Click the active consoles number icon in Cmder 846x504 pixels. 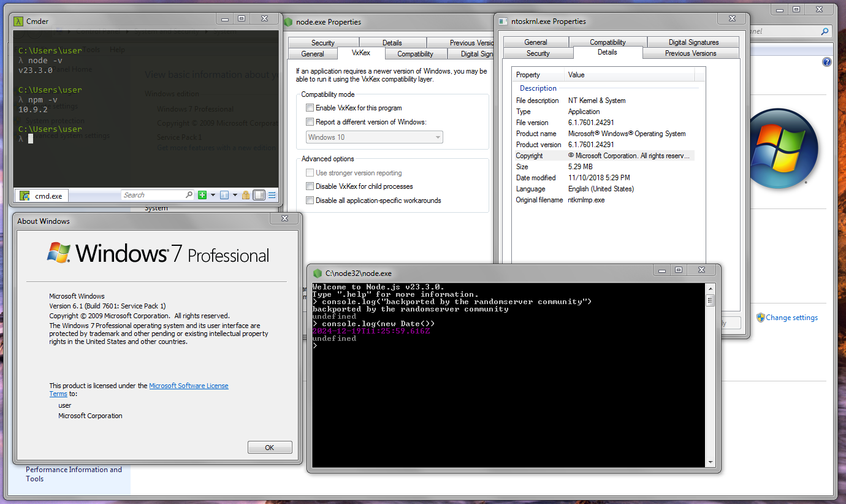pos(224,195)
